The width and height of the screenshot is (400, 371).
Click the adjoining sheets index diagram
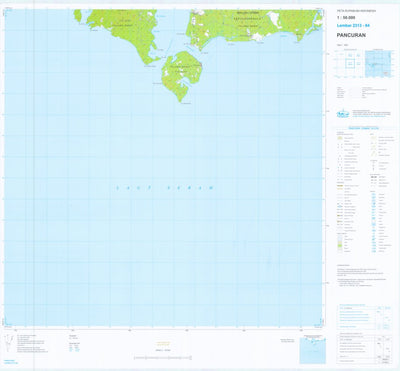click(350, 64)
